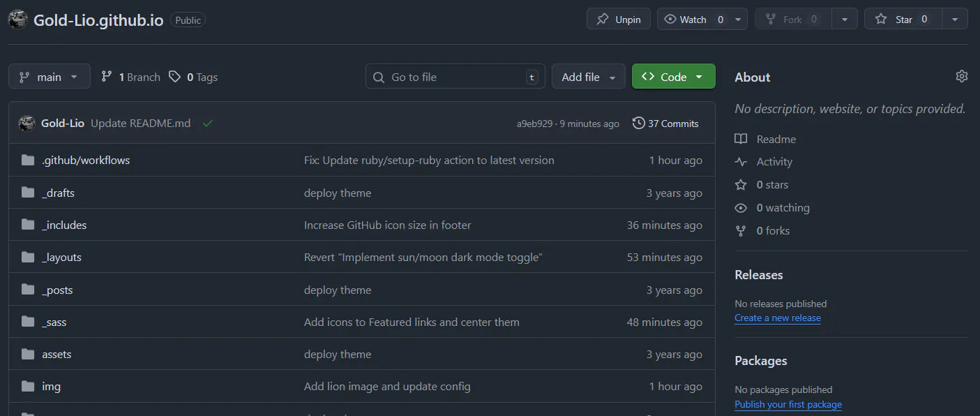Open the star lists dropdown arrow

(x=955, y=20)
